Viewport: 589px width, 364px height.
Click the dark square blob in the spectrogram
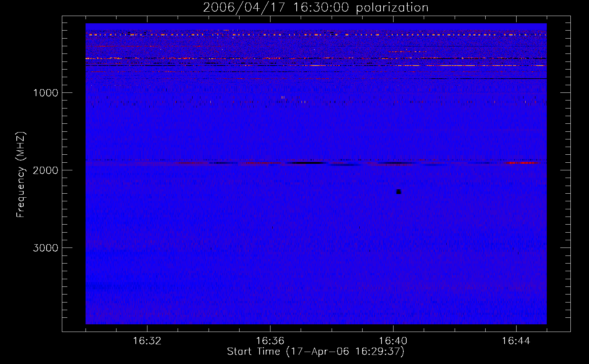click(399, 192)
